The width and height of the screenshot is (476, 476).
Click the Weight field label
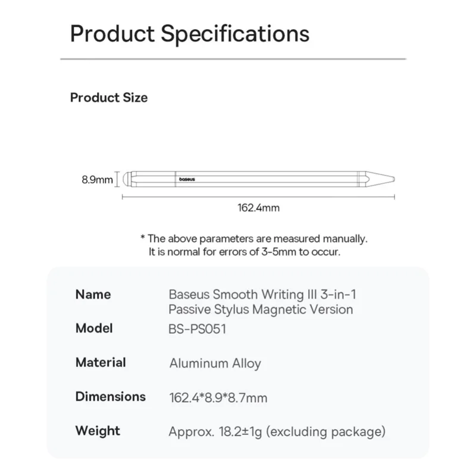tap(98, 431)
